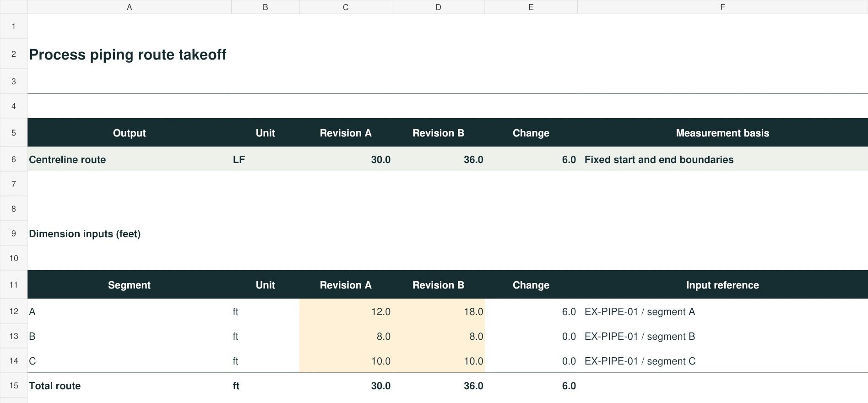868x403 pixels.
Task: Select the 'ft' unit cell for segment A
Action: [266, 311]
